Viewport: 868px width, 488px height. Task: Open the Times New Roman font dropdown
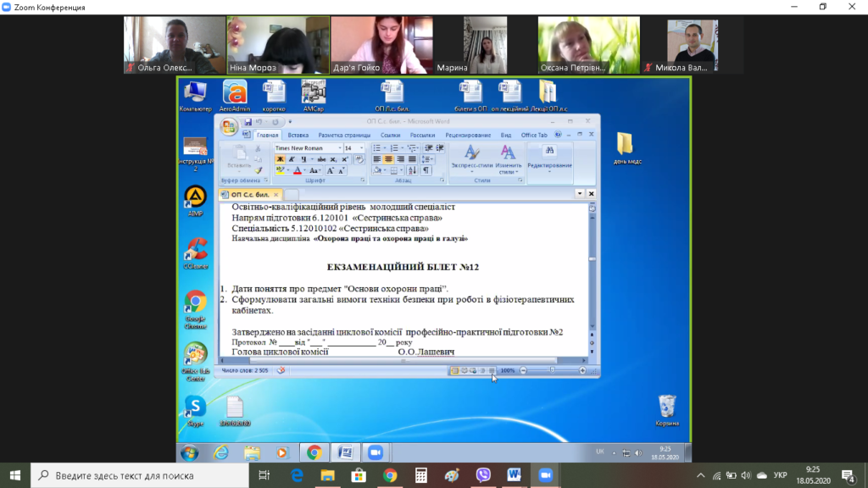(x=339, y=148)
